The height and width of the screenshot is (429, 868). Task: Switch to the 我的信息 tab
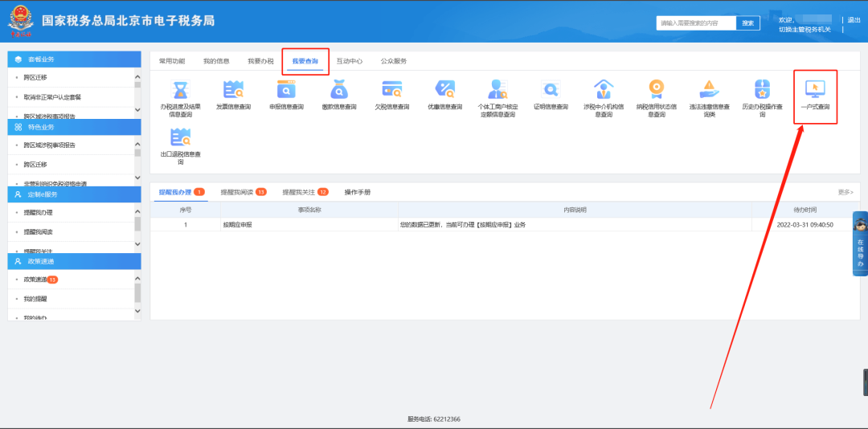[x=216, y=61]
